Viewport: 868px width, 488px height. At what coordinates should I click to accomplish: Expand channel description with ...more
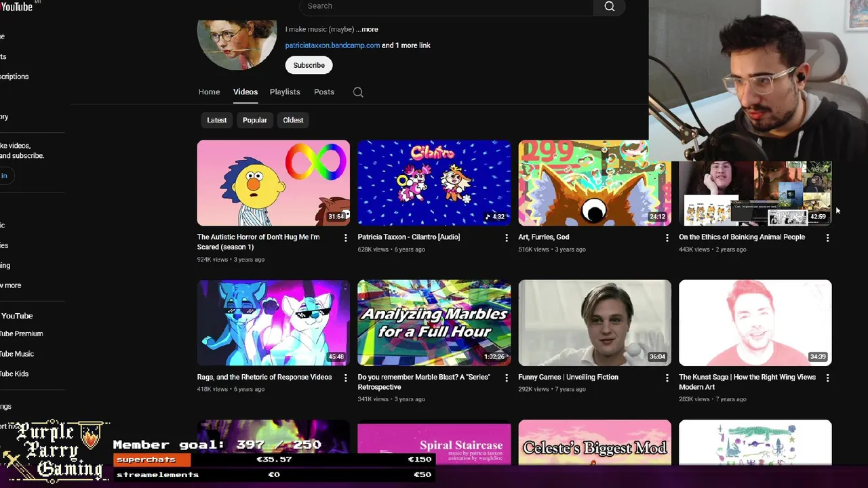(x=368, y=29)
